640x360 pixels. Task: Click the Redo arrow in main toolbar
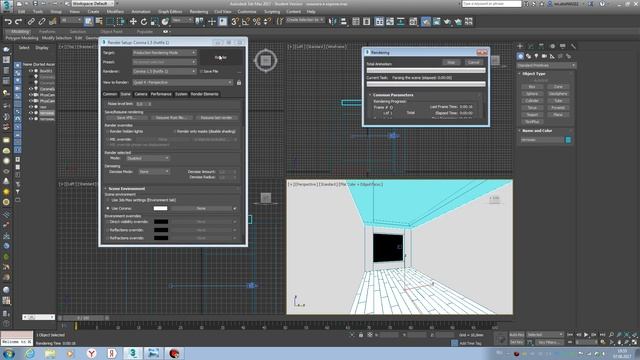(x=18, y=22)
